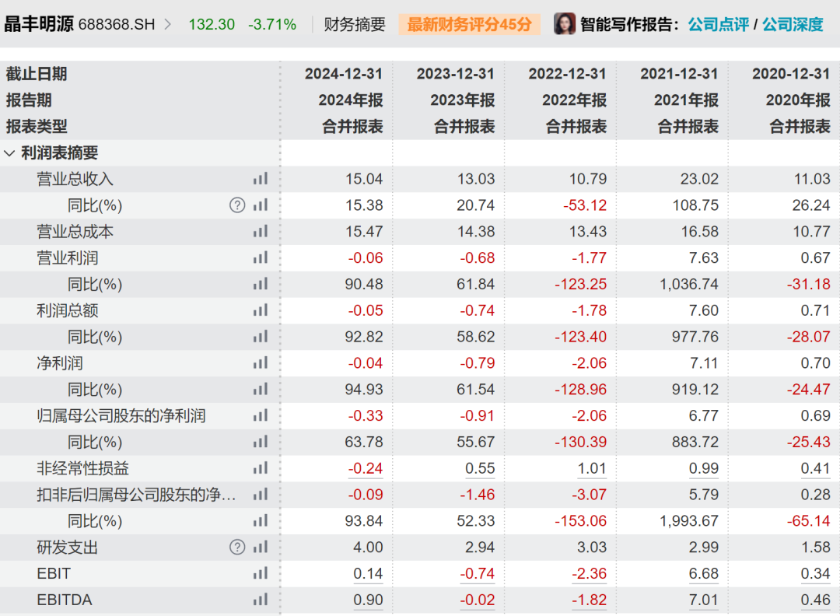
Task: Click 2020 非经常性损益 value 0.41
Action: [x=815, y=468]
